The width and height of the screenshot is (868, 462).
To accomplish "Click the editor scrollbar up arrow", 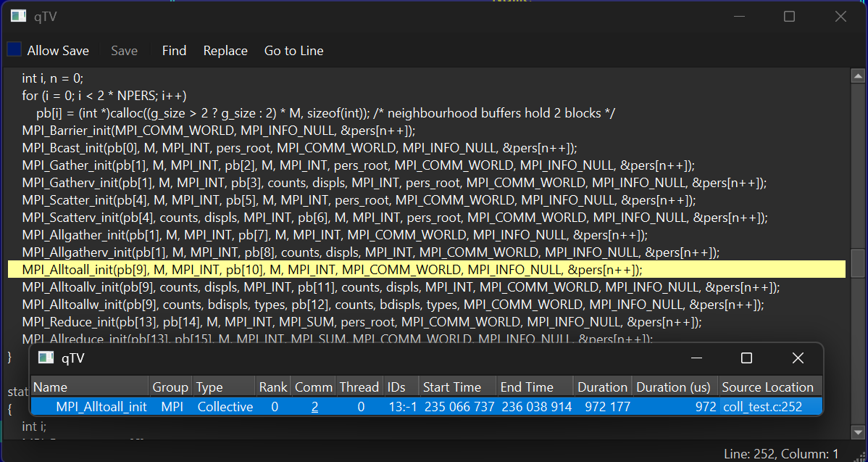I will 858,76.
